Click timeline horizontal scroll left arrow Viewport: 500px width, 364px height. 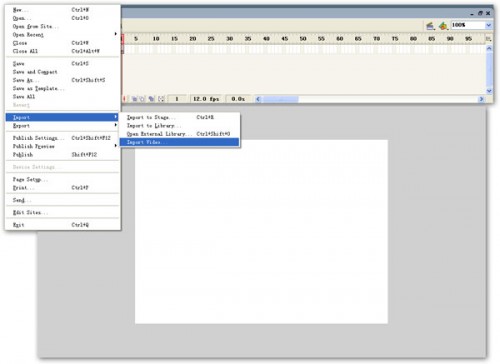(x=258, y=99)
